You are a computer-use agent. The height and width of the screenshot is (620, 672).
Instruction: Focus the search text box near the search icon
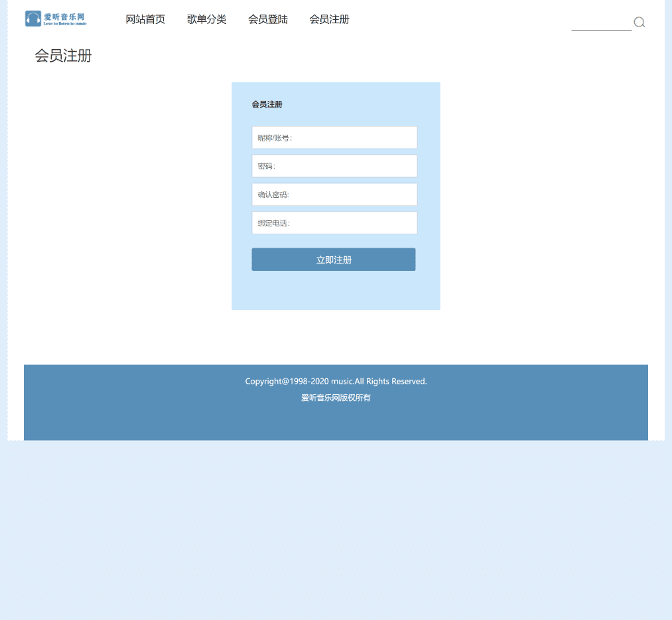pyautogui.click(x=600, y=27)
